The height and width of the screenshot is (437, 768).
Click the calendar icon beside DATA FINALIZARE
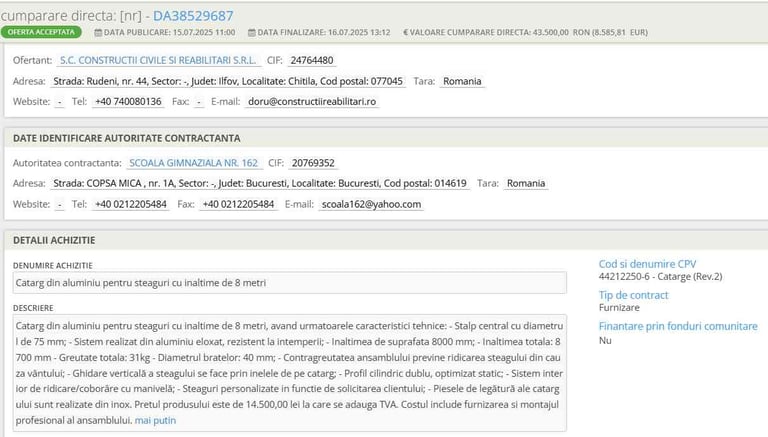point(252,32)
